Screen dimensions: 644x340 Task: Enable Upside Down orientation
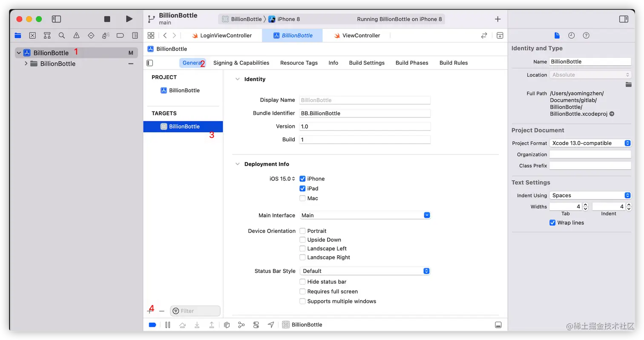pyautogui.click(x=302, y=240)
